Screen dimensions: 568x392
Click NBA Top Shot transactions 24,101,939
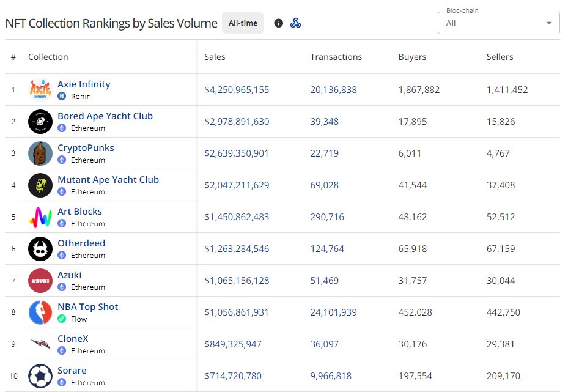coord(334,312)
